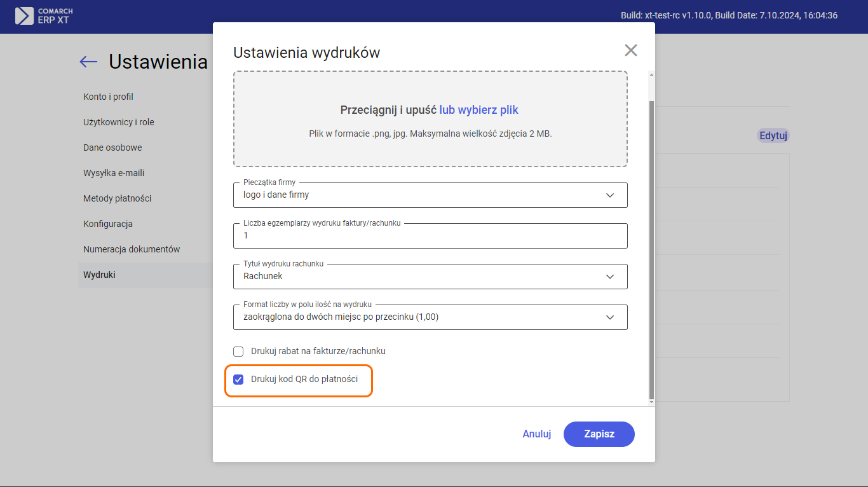Screen dimensions: 868x487
Task: Click Anuluj to cancel changes
Action: (536, 434)
